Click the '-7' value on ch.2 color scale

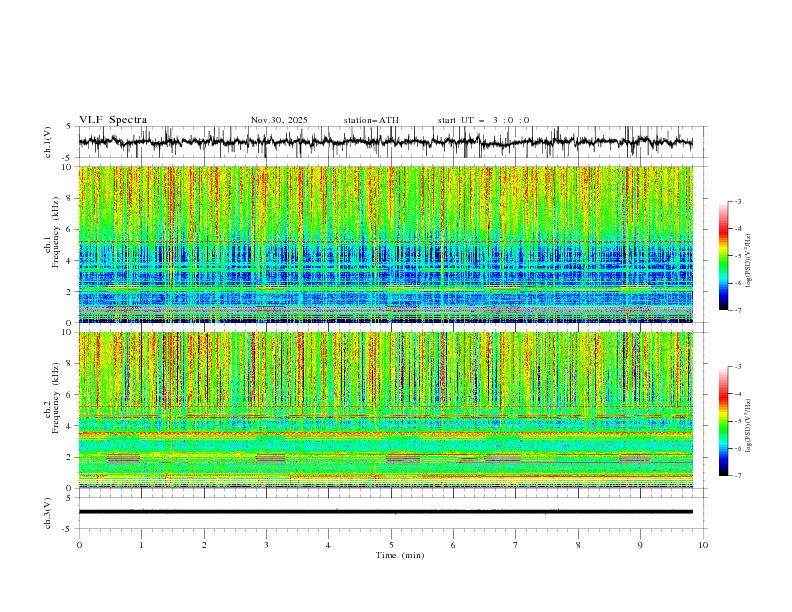point(737,476)
